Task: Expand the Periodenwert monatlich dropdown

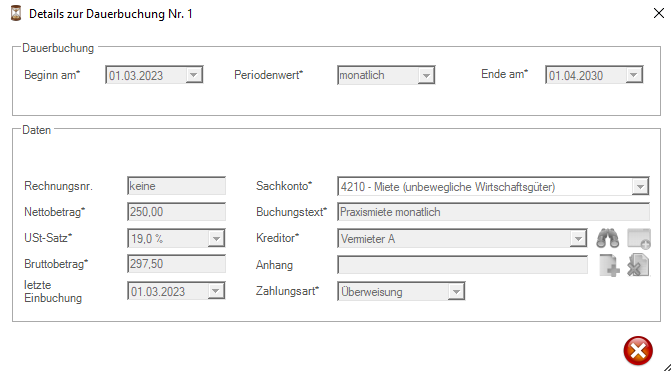Action: click(x=426, y=75)
